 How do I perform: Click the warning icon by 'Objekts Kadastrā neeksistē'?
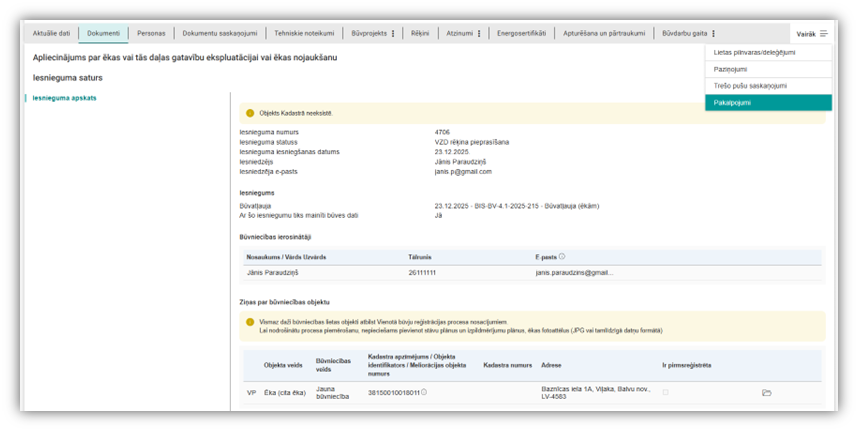(250, 113)
